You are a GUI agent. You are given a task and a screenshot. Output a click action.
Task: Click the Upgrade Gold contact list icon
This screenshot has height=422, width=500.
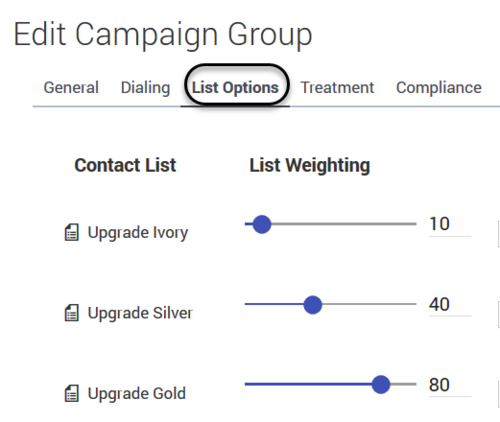click(71, 394)
